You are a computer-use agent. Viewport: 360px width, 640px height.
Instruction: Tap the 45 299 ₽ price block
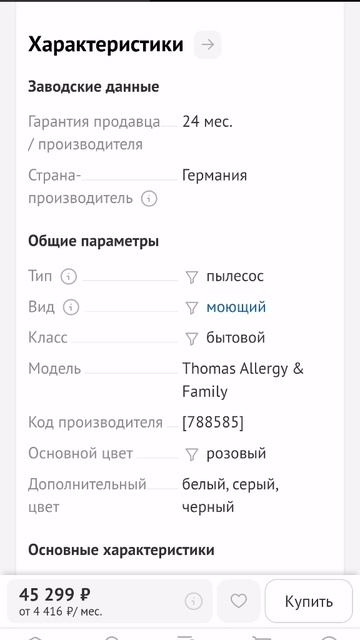(x=55, y=594)
